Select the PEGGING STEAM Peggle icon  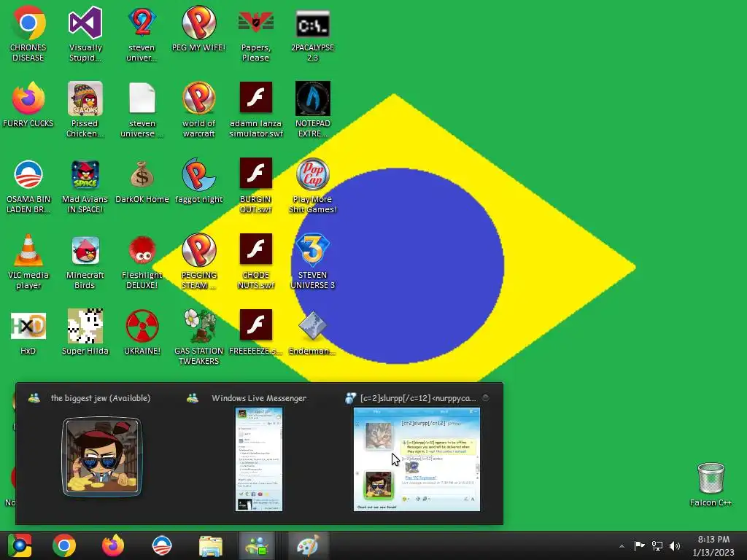[198, 262]
